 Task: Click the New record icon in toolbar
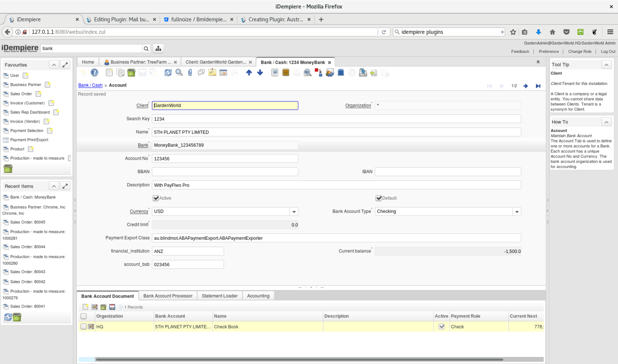(x=109, y=73)
